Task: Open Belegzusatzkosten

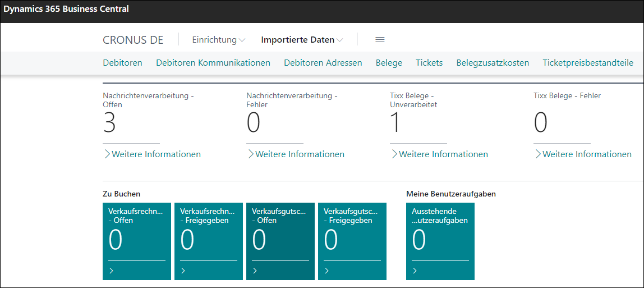Action: (493, 63)
